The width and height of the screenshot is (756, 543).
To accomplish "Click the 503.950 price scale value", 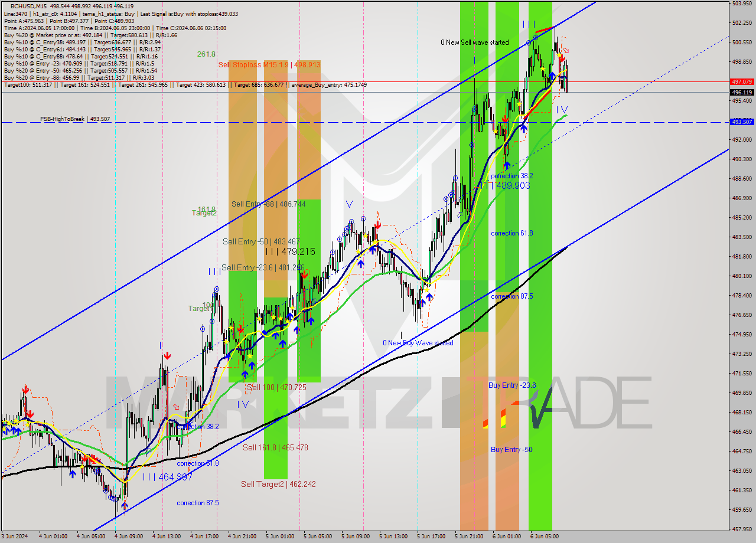I will (742, 4).
